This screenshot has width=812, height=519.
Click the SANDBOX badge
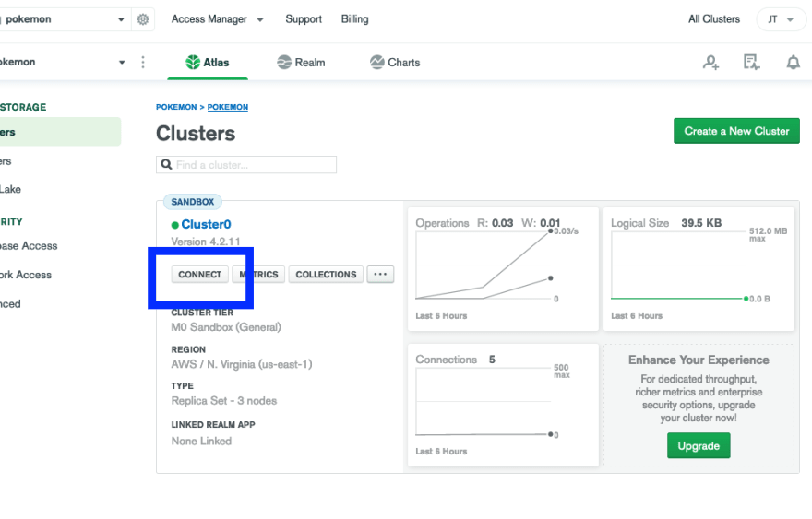(x=193, y=202)
